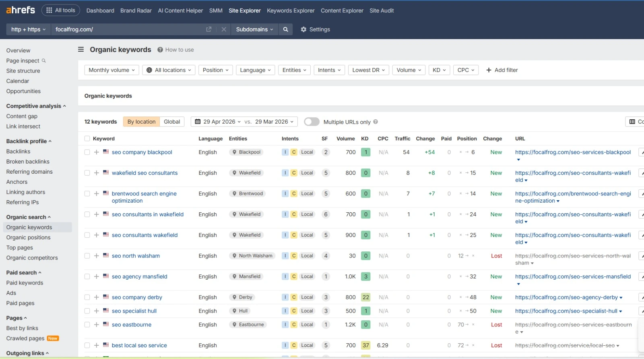The image size is (644, 359).
Task: Click the Derby location entity tag
Action: coord(242,297)
